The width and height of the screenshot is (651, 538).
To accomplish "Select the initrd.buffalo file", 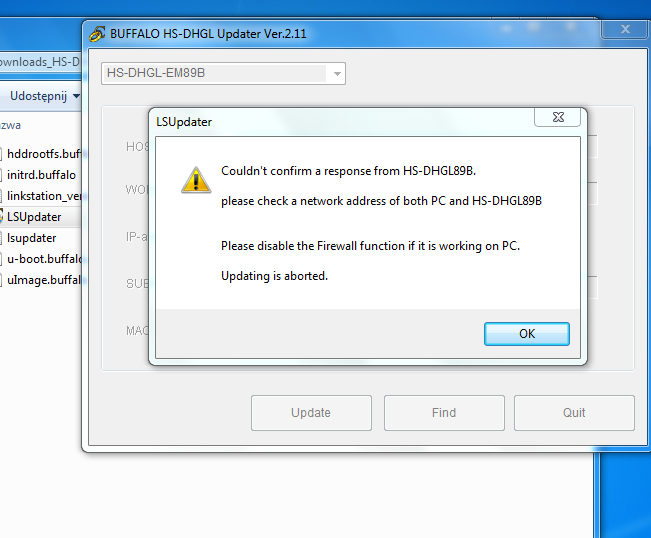I will coord(41,175).
